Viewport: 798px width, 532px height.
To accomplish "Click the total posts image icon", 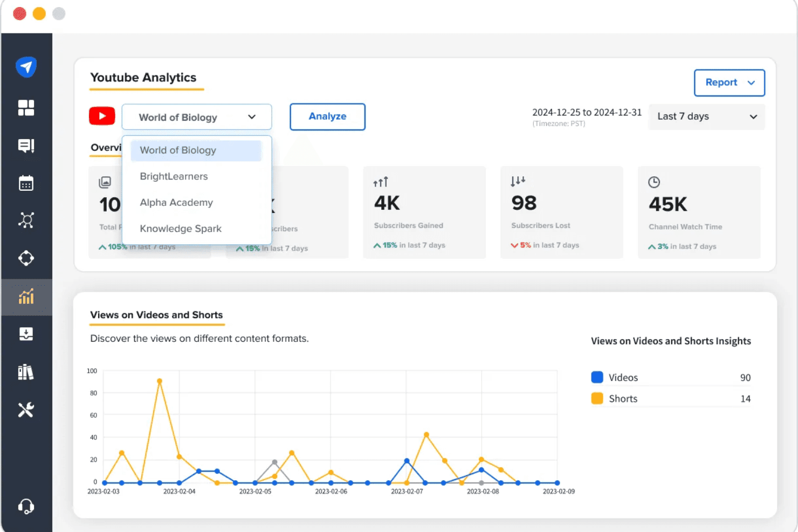I will (105, 182).
